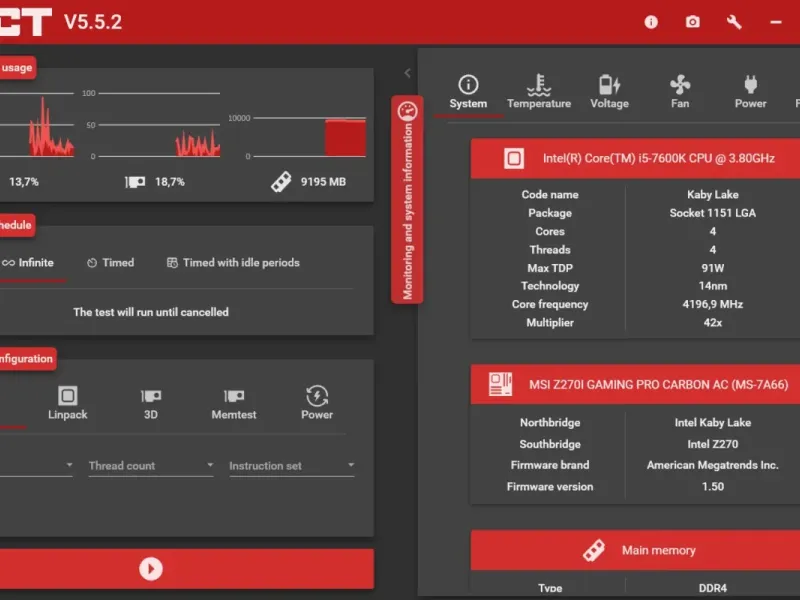Open the Temperature tab

pyautogui.click(x=539, y=92)
